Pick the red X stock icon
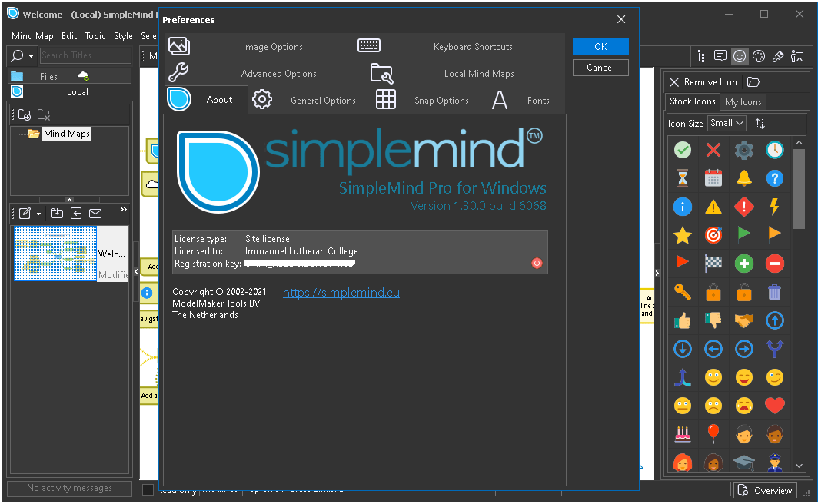 point(713,150)
